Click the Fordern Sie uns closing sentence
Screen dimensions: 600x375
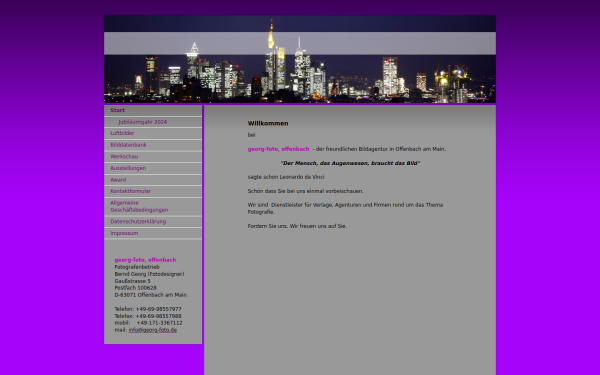tap(297, 226)
